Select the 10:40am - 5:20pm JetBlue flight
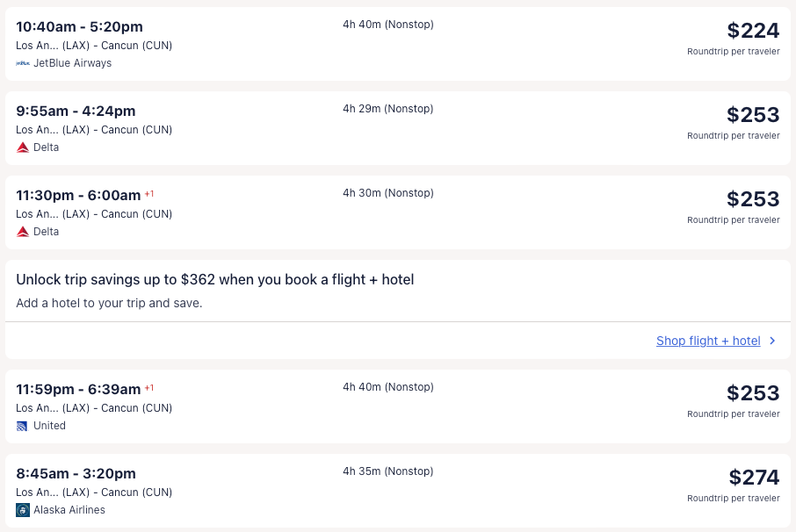The height and width of the screenshot is (532, 796). (79, 26)
